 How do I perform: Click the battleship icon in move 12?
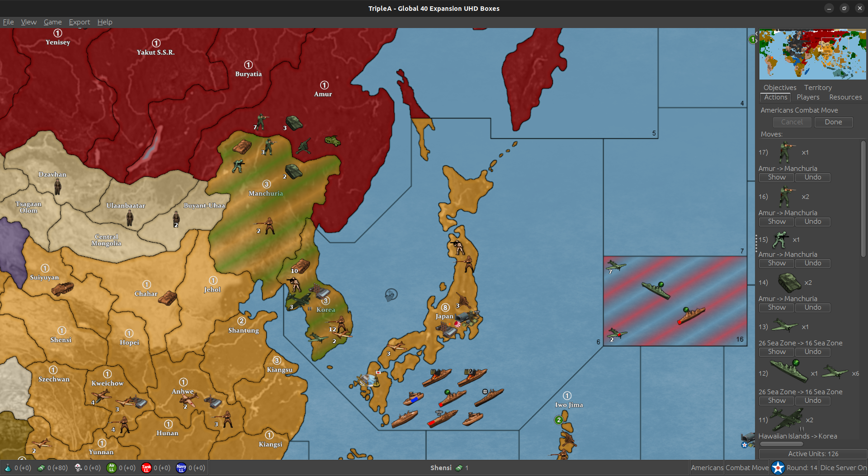[788, 371]
